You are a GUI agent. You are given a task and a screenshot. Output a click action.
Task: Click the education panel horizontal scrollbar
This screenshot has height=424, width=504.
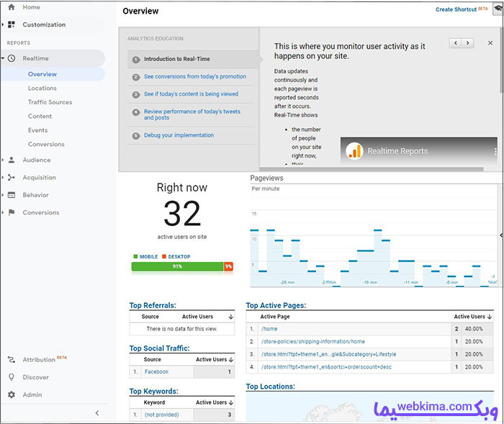pyautogui.click(x=372, y=169)
